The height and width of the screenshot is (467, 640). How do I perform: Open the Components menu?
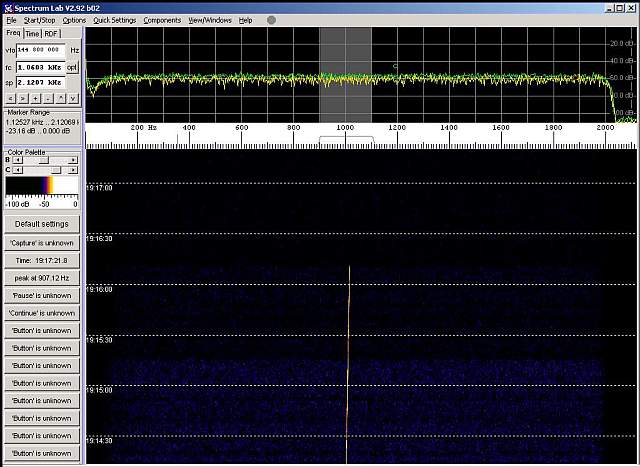click(x=162, y=20)
